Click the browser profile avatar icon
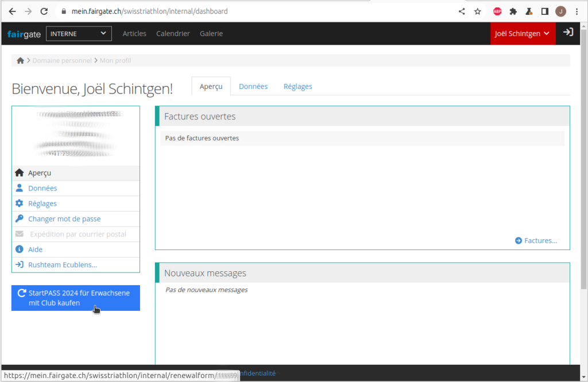This screenshot has width=588, height=382. click(561, 11)
